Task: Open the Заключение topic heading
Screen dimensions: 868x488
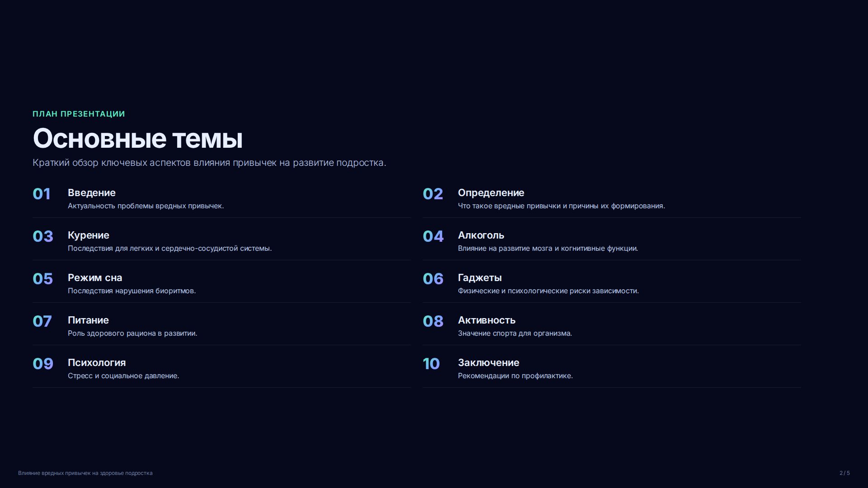Action: coord(488,363)
